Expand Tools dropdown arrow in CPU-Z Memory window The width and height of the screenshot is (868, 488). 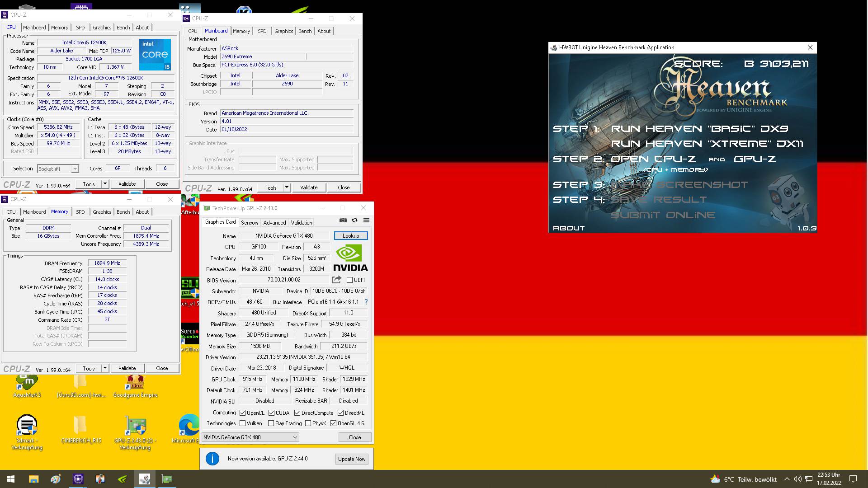tap(105, 368)
